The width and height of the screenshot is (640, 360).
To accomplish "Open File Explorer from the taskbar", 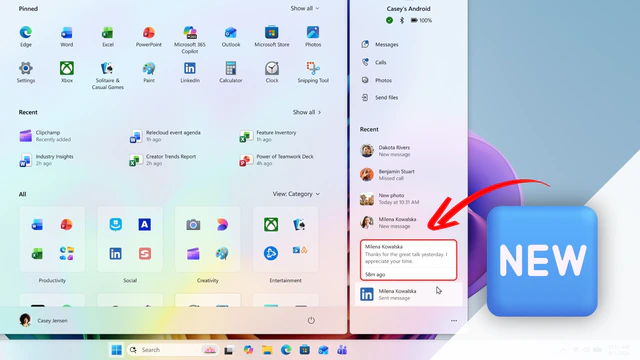I will point(267,350).
